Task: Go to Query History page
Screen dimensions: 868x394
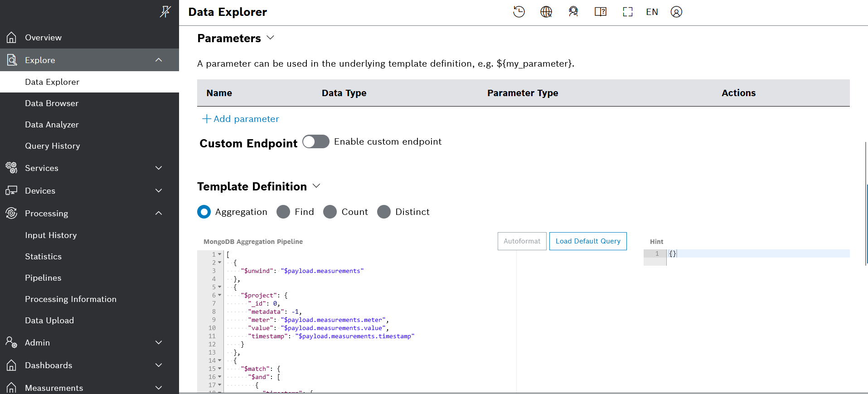Action: [53, 146]
